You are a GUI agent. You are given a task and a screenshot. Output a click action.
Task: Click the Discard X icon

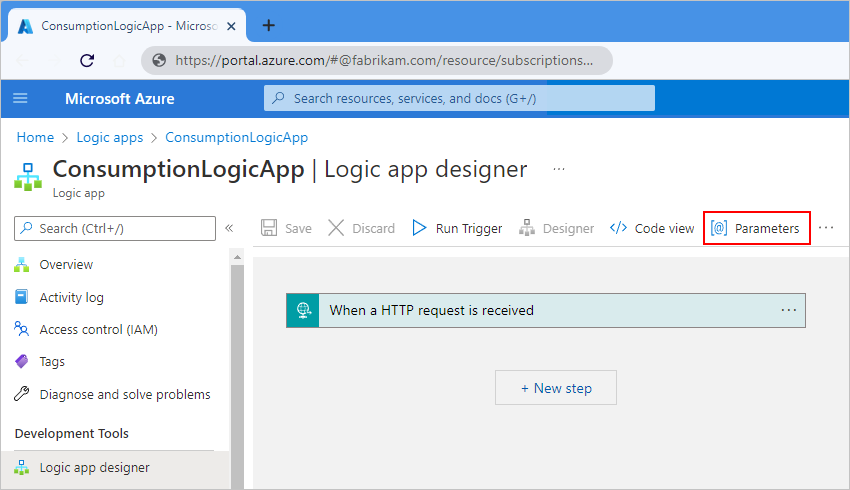pos(336,228)
